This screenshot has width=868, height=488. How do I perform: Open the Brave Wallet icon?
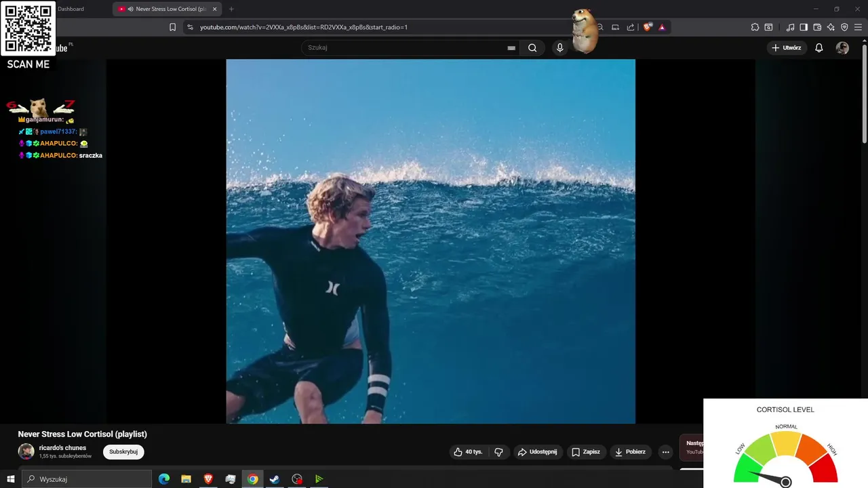[x=817, y=27]
